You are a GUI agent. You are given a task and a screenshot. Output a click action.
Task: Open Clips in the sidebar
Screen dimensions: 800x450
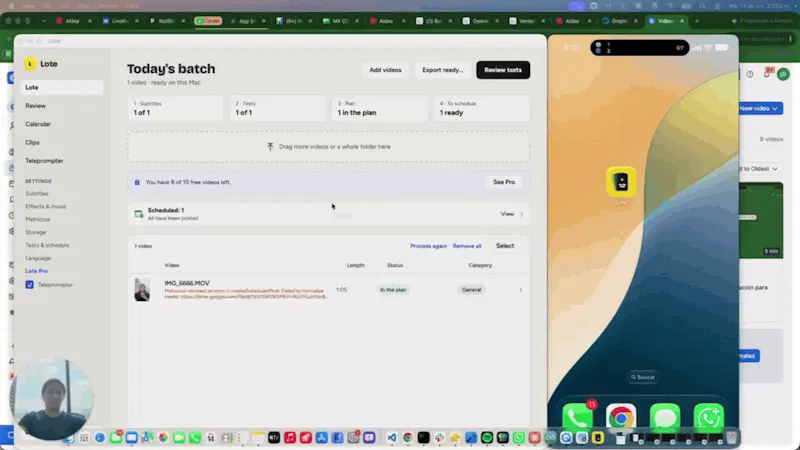coord(32,142)
